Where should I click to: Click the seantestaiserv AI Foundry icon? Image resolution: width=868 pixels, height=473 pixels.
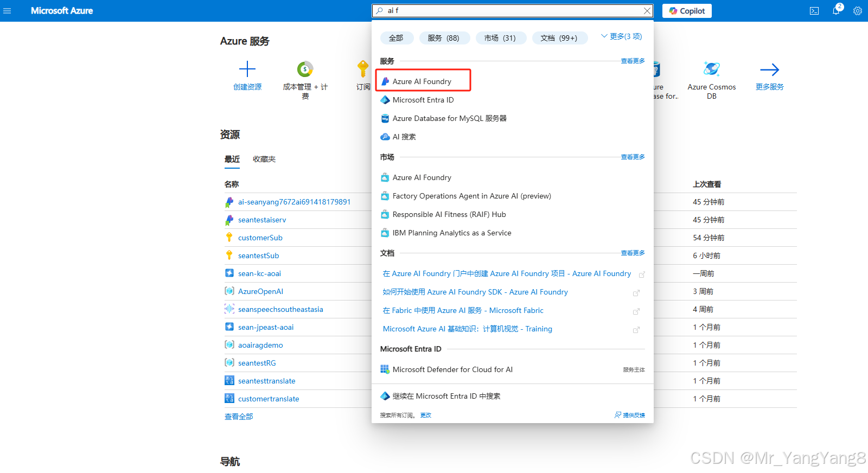coord(229,220)
